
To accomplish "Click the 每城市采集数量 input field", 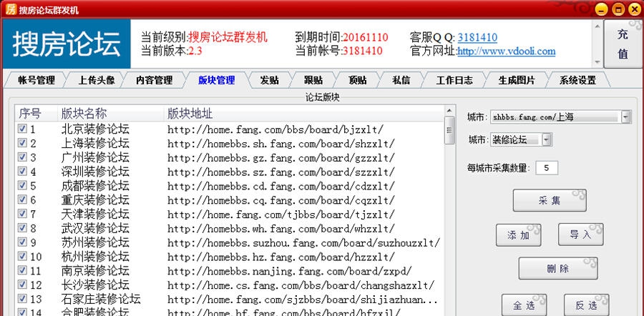I will pyautogui.click(x=547, y=168).
